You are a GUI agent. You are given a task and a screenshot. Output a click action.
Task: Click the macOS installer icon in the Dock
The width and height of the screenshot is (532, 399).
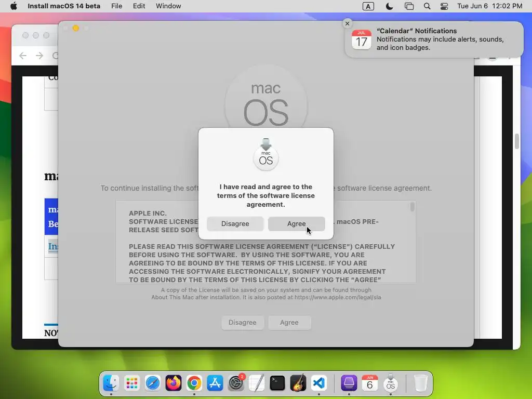391,383
